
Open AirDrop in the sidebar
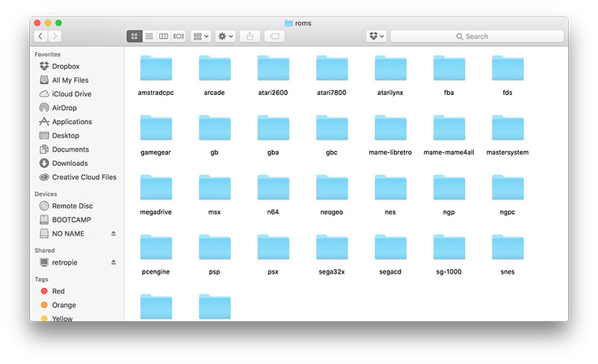click(x=64, y=108)
